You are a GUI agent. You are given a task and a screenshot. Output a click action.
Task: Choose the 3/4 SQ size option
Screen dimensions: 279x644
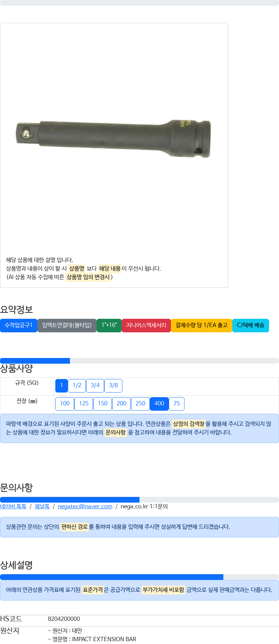point(95,385)
